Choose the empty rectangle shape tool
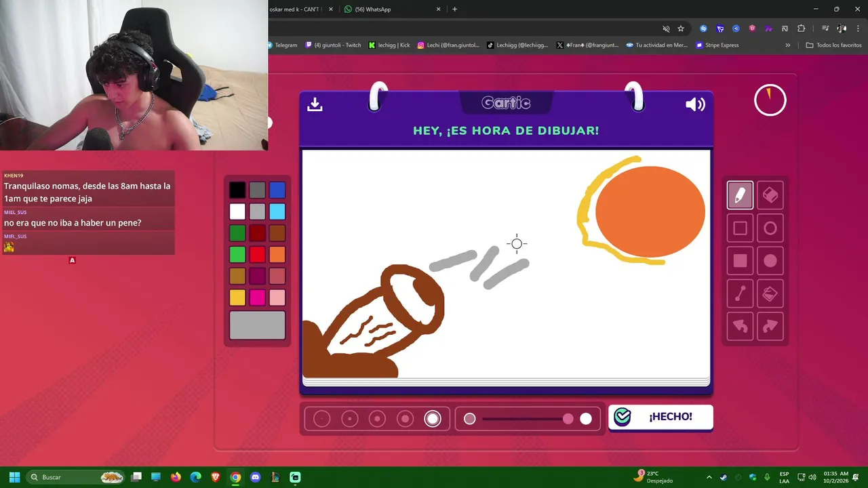868x488 pixels. [740, 228]
